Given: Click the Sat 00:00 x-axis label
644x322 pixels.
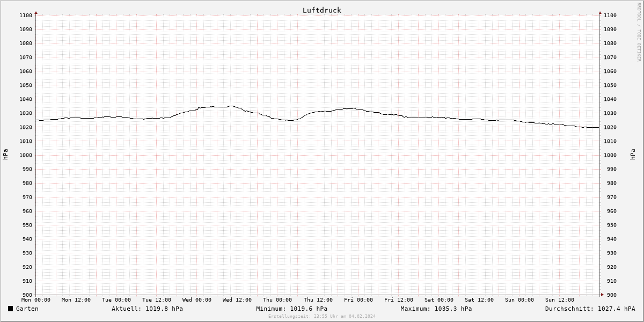Looking at the screenshot, I should click(x=439, y=300).
